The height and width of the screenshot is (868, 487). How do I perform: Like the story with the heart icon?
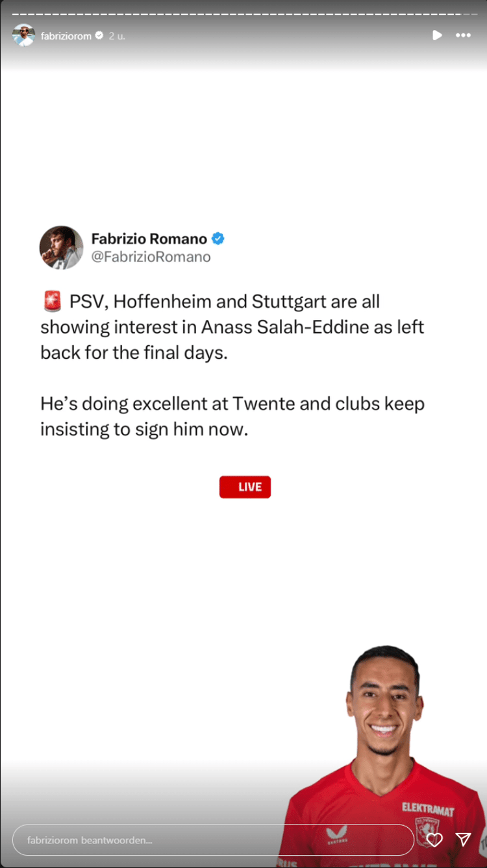pyautogui.click(x=434, y=839)
